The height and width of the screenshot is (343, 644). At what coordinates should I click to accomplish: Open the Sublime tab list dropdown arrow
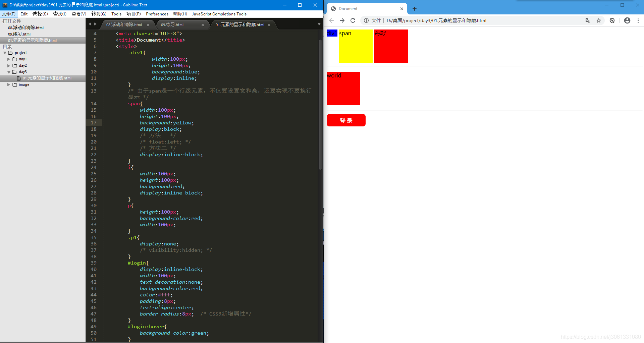[x=319, y=24]
